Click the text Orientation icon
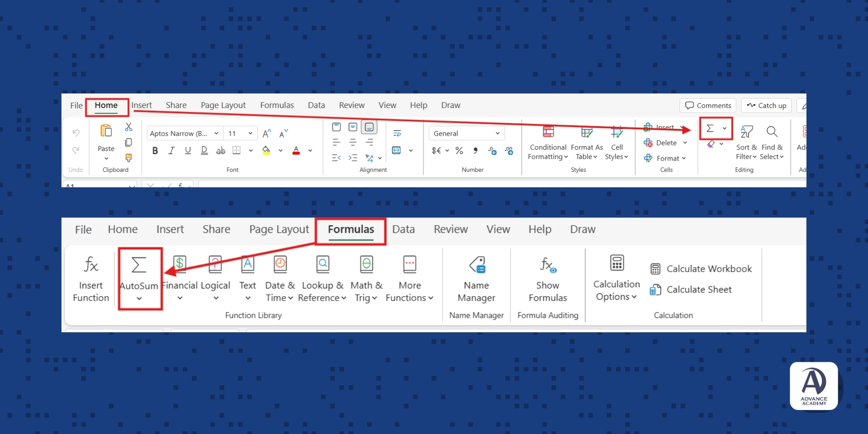Viewport: 868px width, 434px height. 369,158
